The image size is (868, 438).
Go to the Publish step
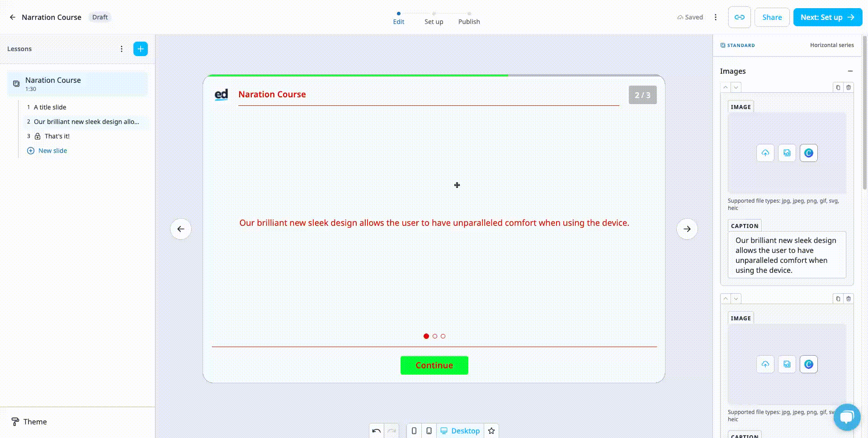469,21
